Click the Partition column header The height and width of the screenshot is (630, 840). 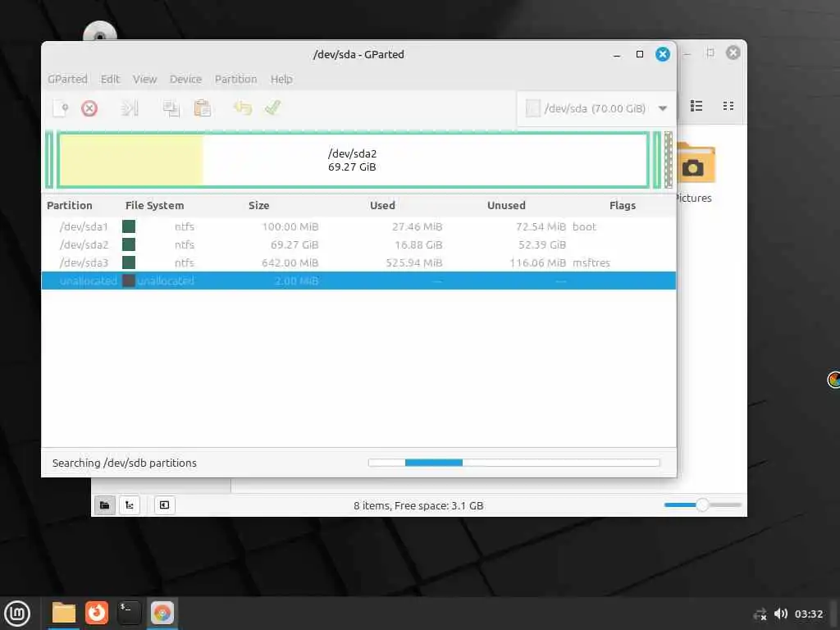[x=70, y=205]
